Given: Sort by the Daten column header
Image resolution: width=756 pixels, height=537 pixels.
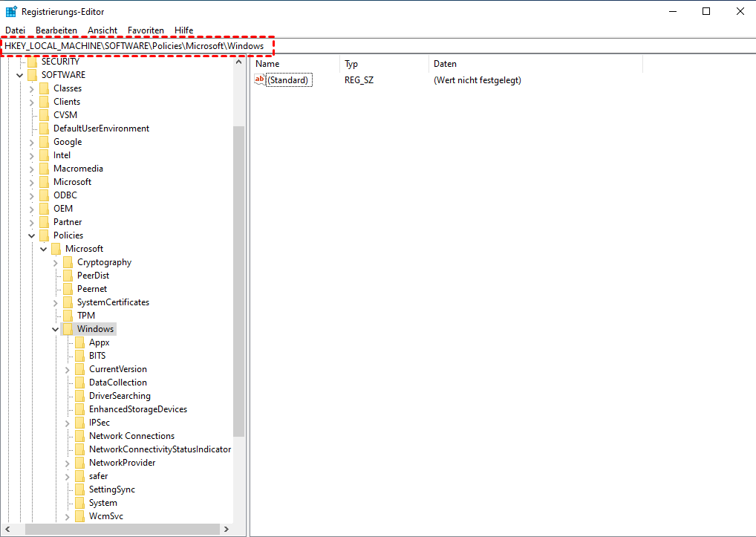Looking at the screenshot, I should coord(535,64).
